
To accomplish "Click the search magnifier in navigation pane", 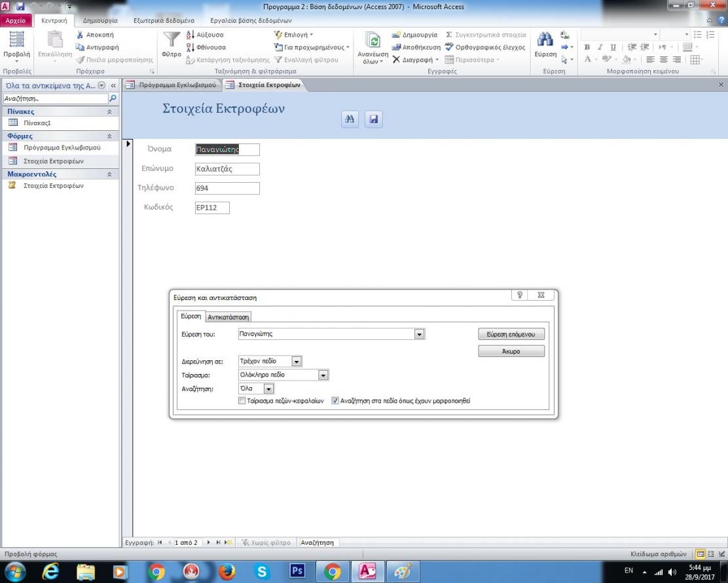I will pos(113,98).
